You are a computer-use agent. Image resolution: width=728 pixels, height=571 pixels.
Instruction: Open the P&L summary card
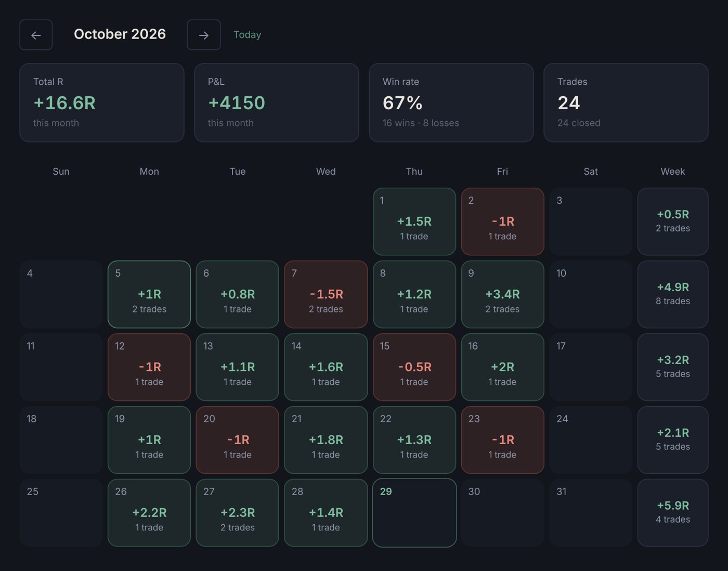(x=277, y=103)
